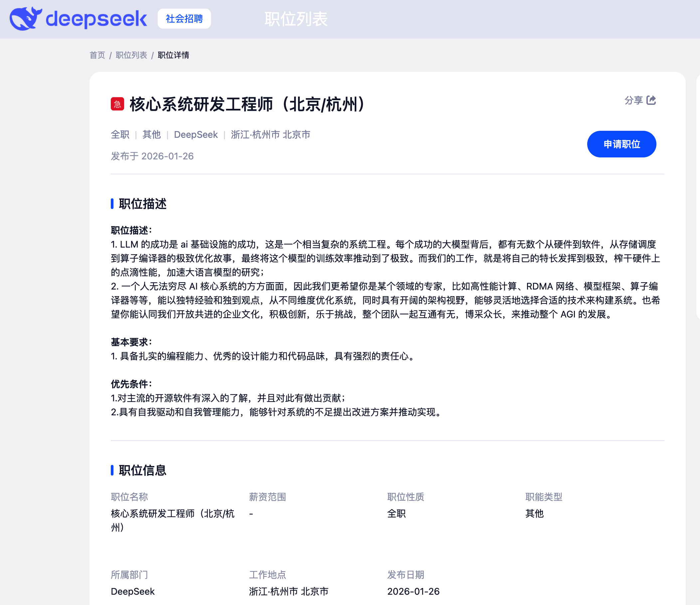Click the 职位描述 section heading
700x605 pixels.
(142, 204)
